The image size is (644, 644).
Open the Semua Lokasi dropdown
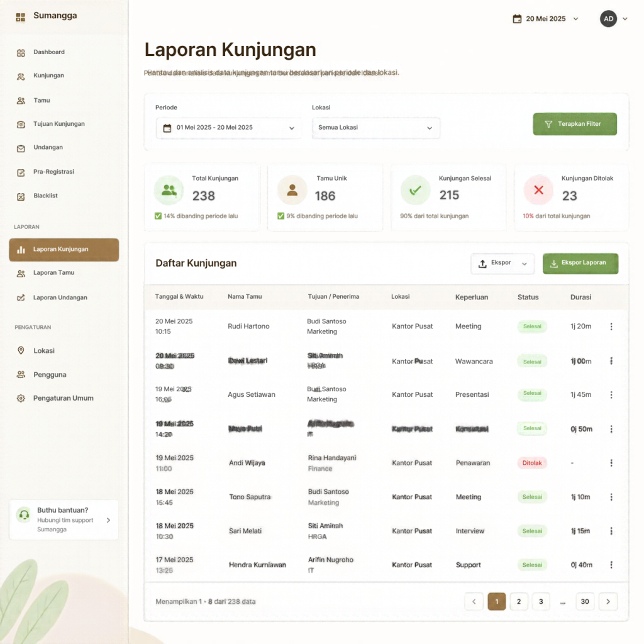pos(376,128)
